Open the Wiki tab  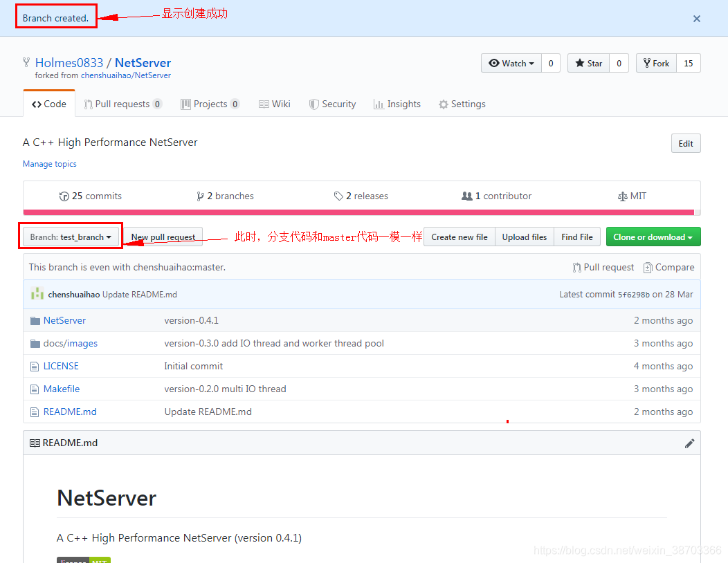pyautogui.click(x=275, y=104)
